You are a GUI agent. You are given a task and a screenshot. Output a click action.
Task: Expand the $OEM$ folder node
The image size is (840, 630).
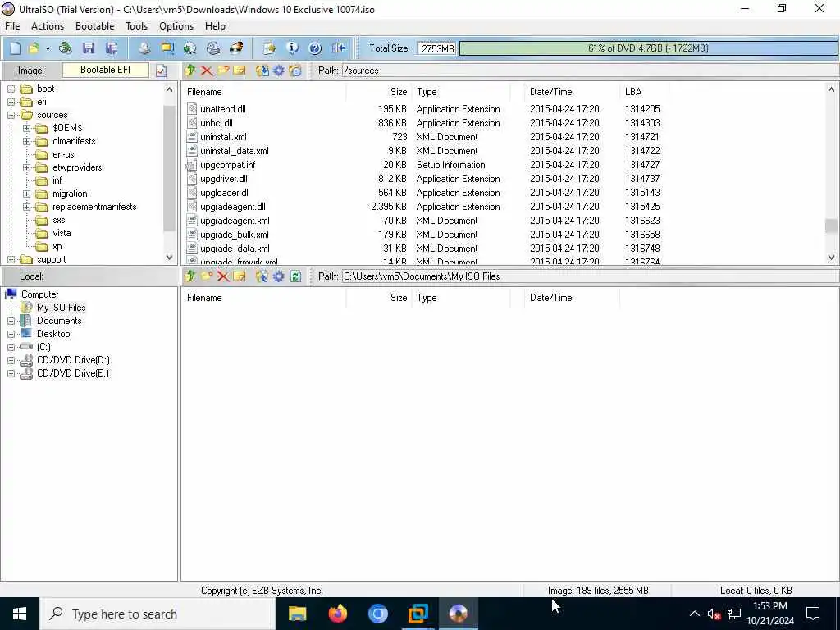click(27, 128)
